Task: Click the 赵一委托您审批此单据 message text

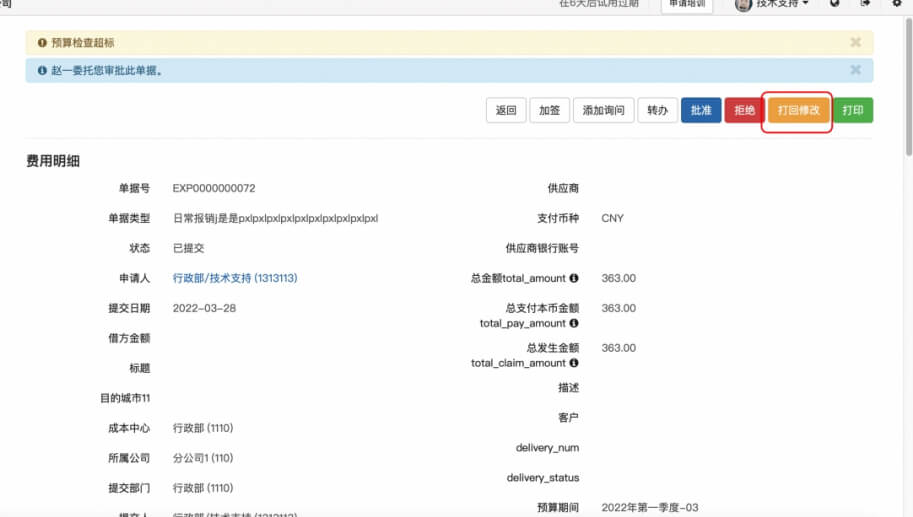Action: [x=107, y=70]
